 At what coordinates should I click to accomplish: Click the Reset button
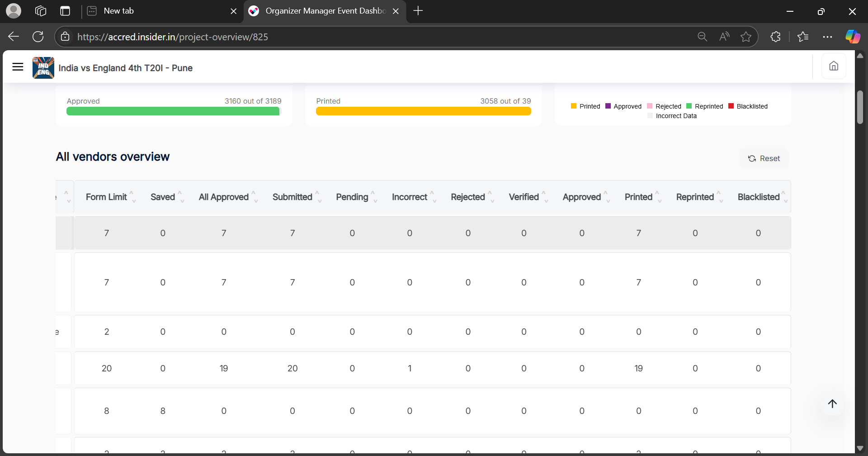[764, 158]
